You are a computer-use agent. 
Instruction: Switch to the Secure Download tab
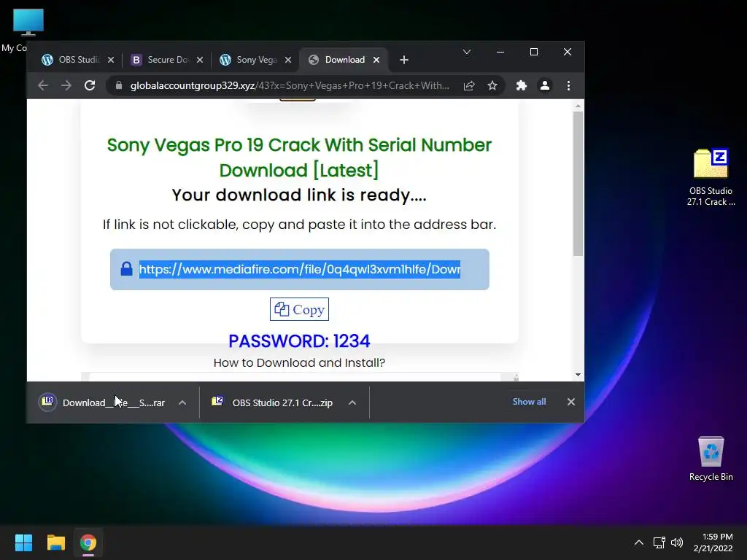point(169,60)
